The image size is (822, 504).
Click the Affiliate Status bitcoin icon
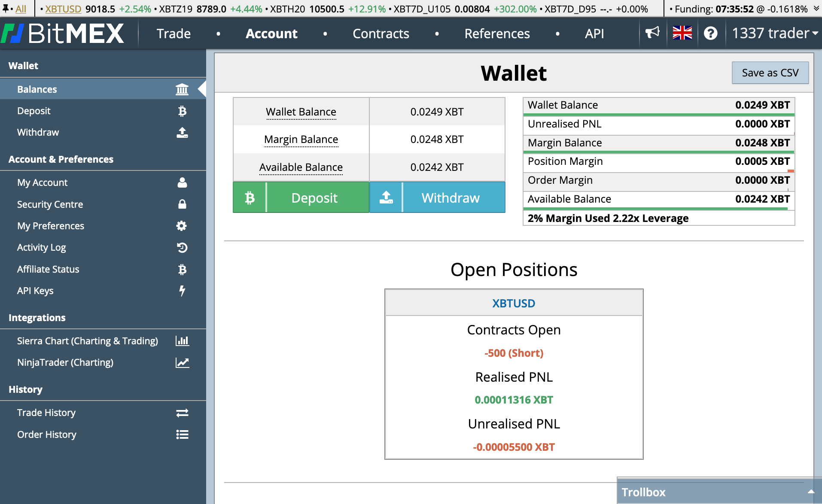pos(182,269)
